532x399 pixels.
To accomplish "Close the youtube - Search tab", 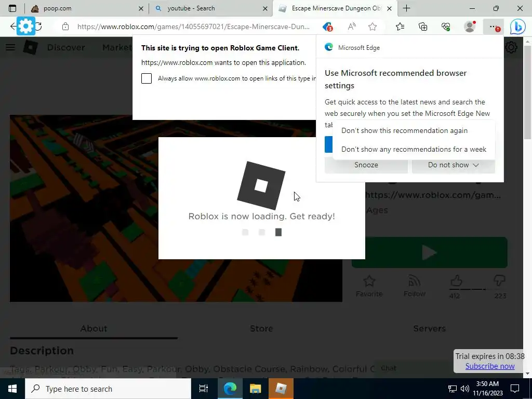I will click(265, 8).
